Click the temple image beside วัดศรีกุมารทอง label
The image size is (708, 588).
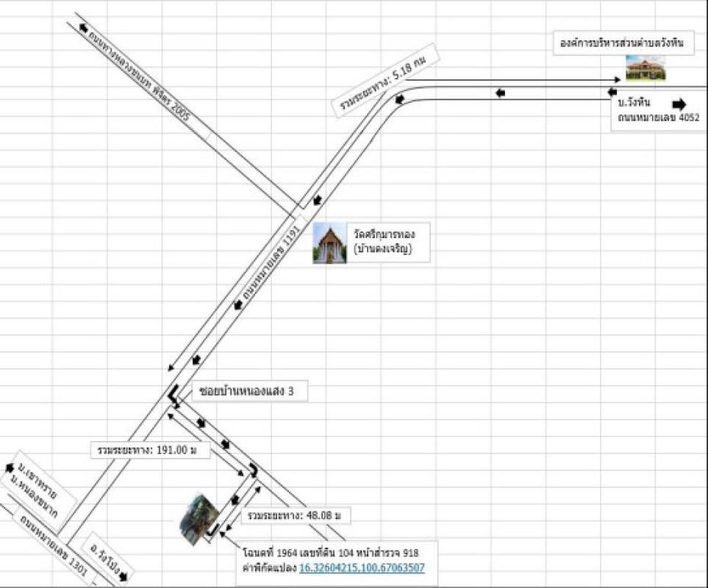click(329, 243)
